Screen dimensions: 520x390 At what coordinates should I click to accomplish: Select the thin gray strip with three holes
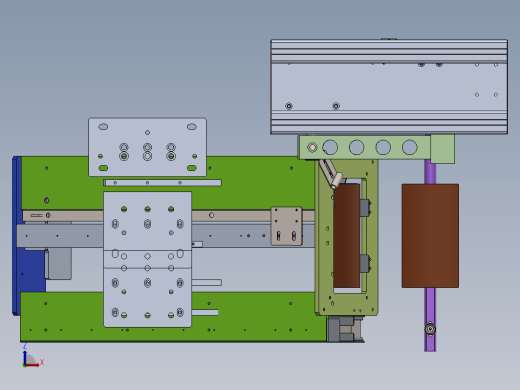pos(162,183)
